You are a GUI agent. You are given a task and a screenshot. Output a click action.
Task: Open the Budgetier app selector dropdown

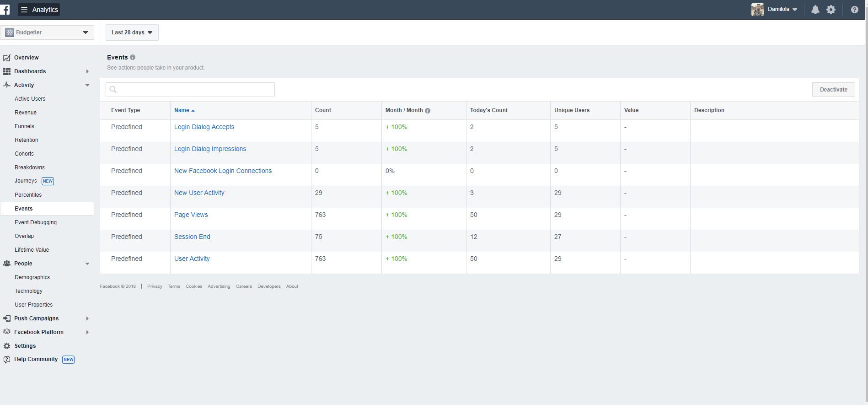point(47,32)
